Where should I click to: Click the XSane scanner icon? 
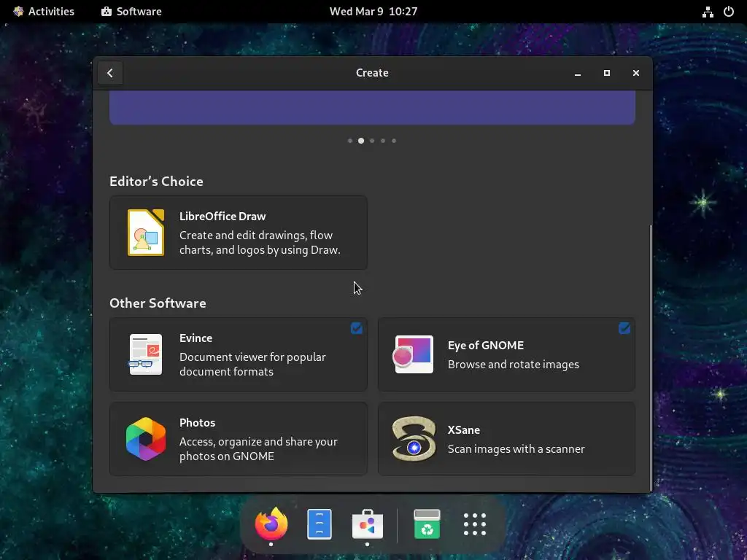point(414,438)
